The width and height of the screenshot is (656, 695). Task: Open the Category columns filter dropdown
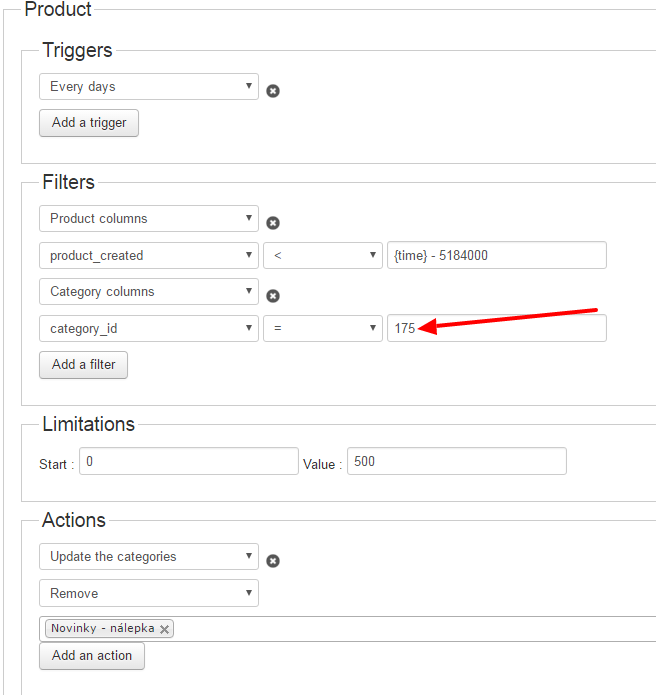[x=148, y=292]
